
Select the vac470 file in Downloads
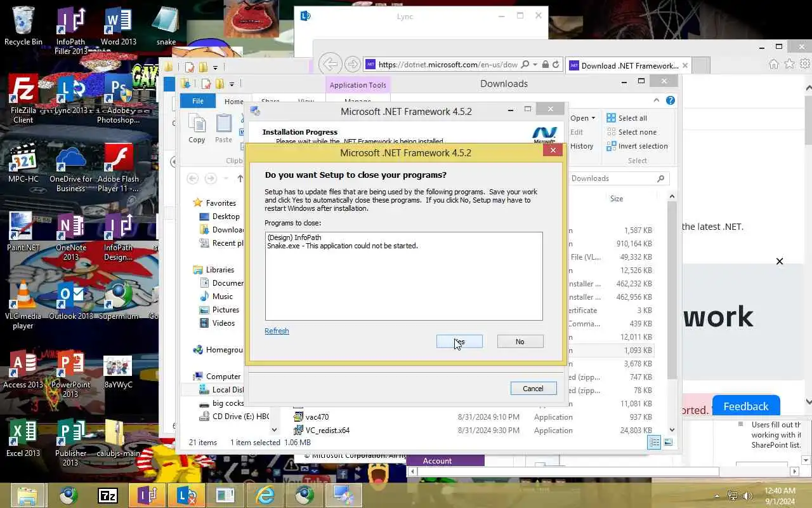pos(317,417)
